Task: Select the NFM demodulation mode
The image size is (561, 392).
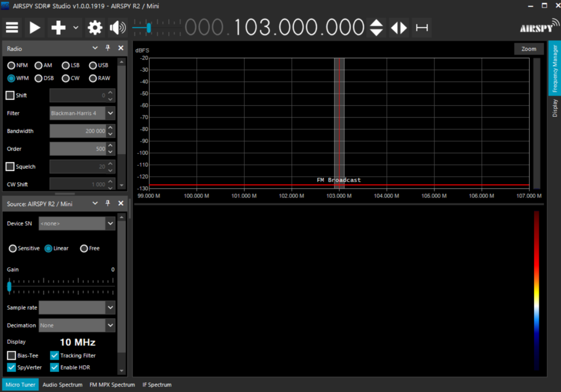Action: click(x=12, y=65)
